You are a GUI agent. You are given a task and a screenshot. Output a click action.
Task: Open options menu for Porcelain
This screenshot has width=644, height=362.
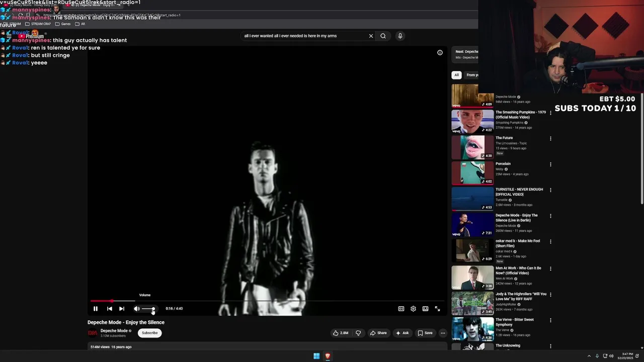(x=550, y=164)
